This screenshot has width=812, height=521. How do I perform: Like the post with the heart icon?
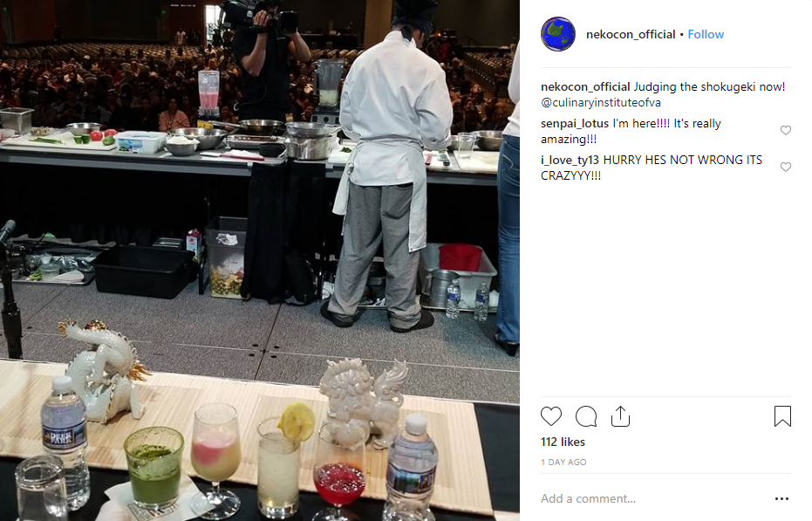(551, 416)
